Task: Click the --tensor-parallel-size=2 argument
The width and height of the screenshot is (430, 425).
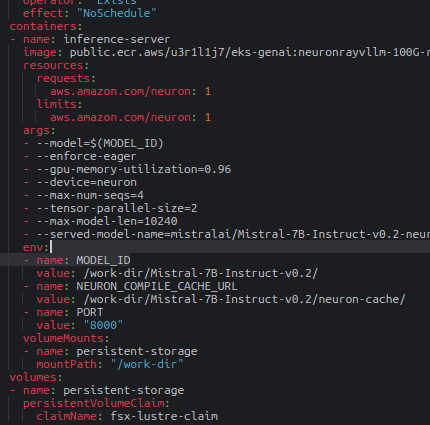Action: [x=117, y=208]
